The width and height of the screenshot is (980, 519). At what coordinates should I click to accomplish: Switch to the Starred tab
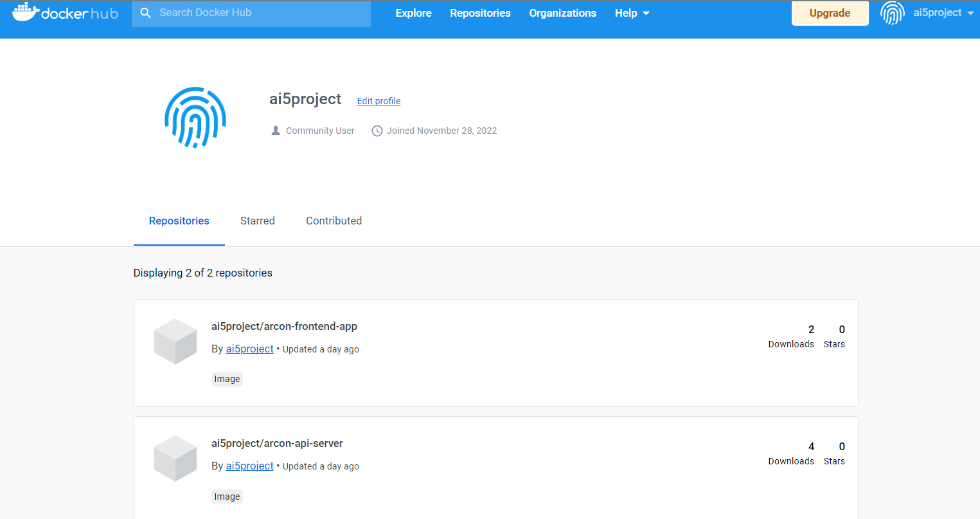pyautogui.click(x=257, y=221)
